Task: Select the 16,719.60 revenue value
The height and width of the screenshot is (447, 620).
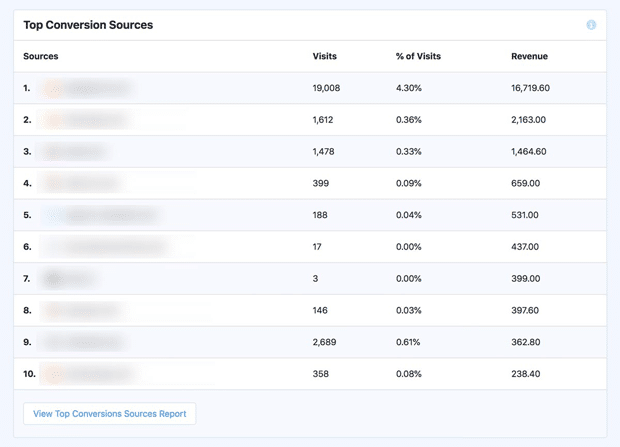Action: 530,88
